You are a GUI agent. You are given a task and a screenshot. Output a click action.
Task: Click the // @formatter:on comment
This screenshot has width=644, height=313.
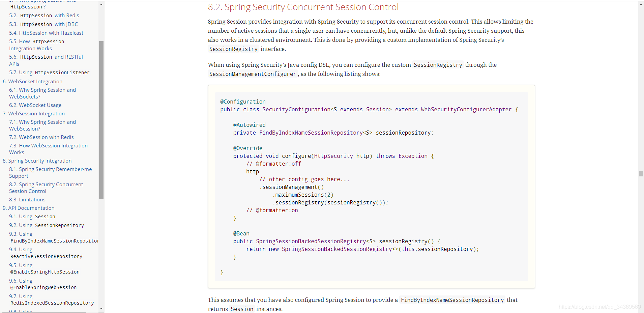(272, 210)
